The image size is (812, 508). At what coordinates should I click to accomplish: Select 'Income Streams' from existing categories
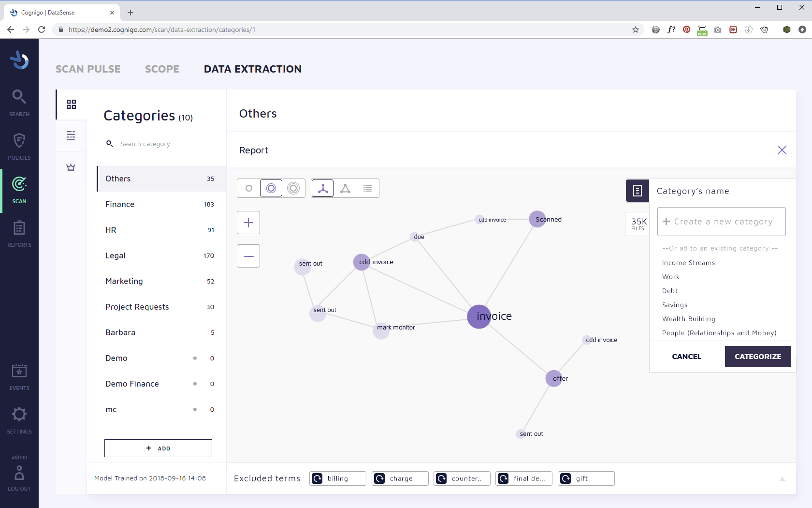(x=688, y=263)
